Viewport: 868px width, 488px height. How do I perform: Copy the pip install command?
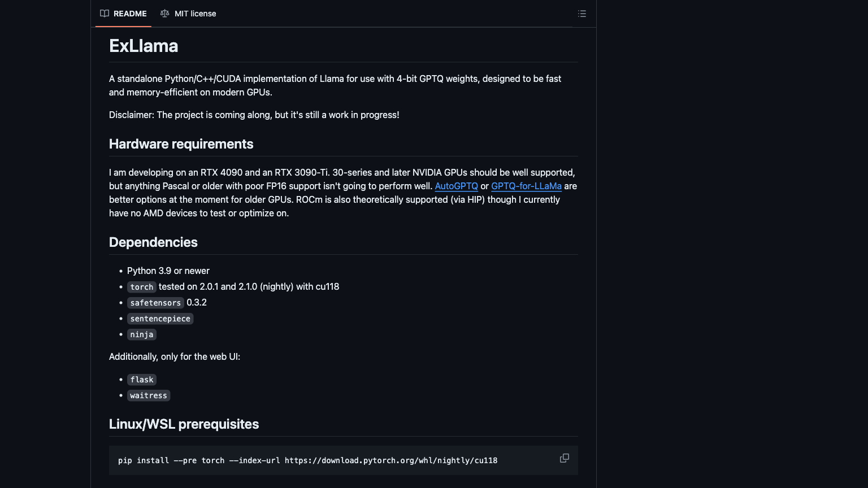[x=564, y=458]
